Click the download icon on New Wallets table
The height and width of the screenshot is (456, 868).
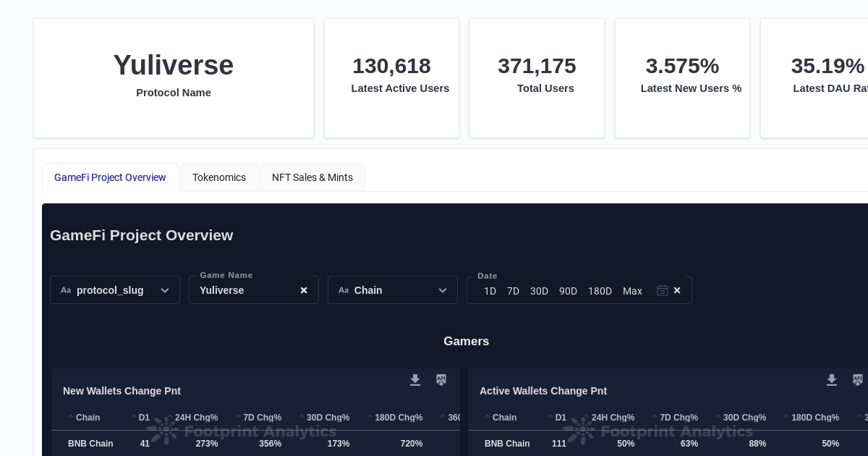(x=415, y=380)
